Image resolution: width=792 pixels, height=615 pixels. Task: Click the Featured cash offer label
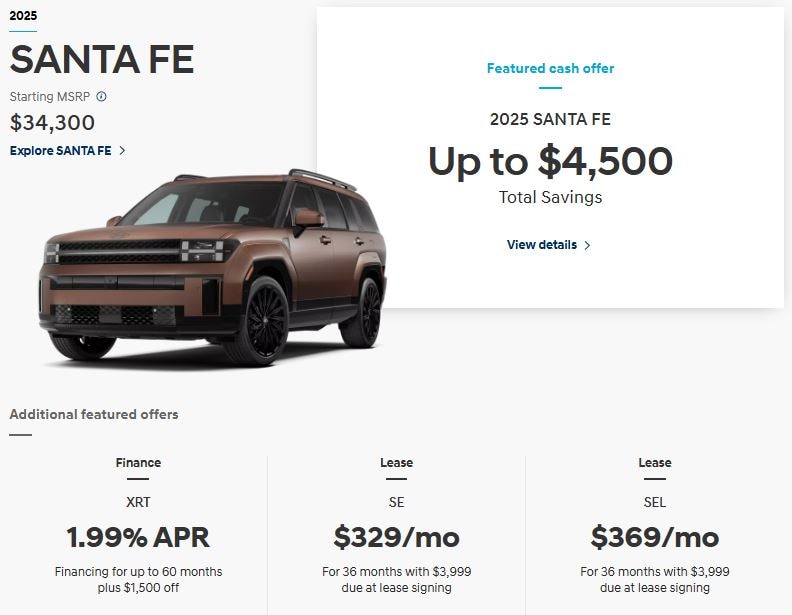point(550,69)
